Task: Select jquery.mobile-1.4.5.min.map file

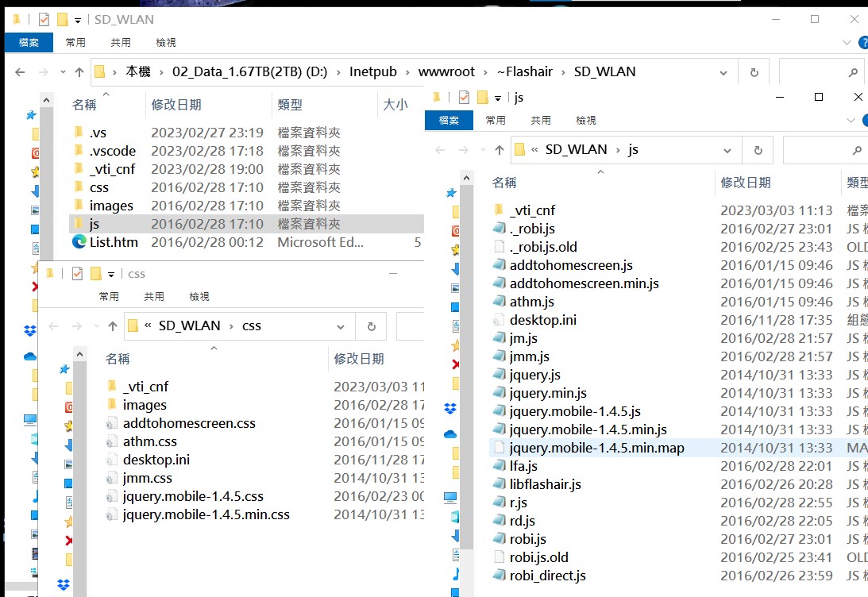Action: [x=596, y=448]
